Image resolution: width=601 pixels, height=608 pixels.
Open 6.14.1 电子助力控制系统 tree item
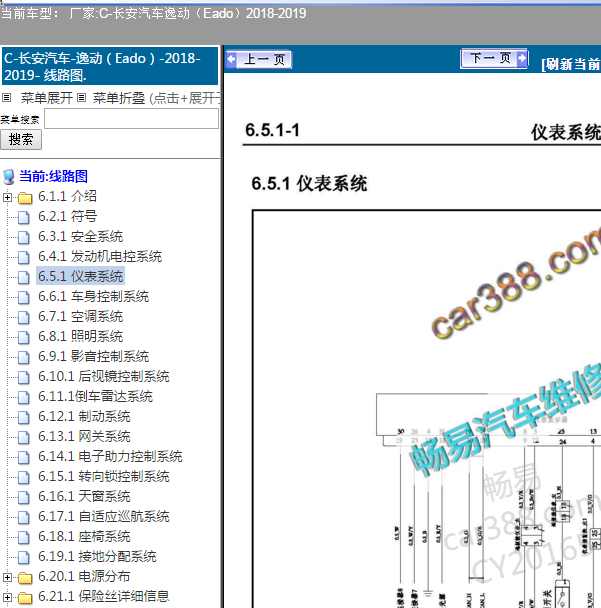point(110,456)
